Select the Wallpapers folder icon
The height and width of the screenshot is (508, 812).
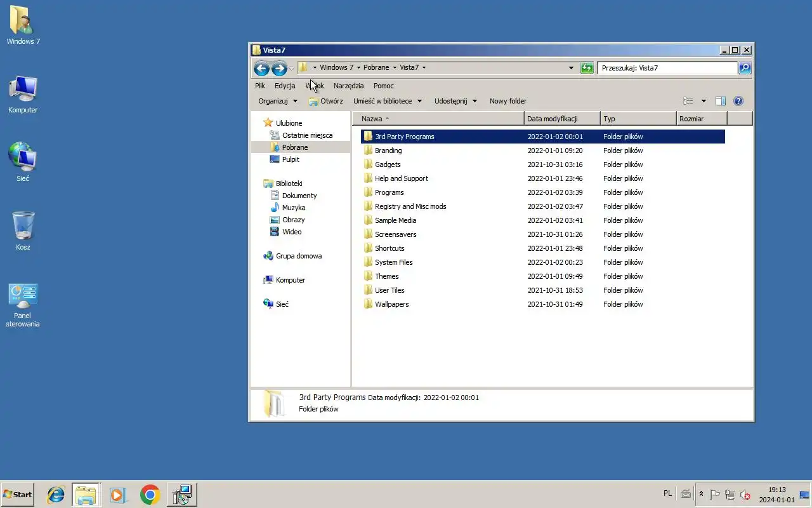click(368, 304)
